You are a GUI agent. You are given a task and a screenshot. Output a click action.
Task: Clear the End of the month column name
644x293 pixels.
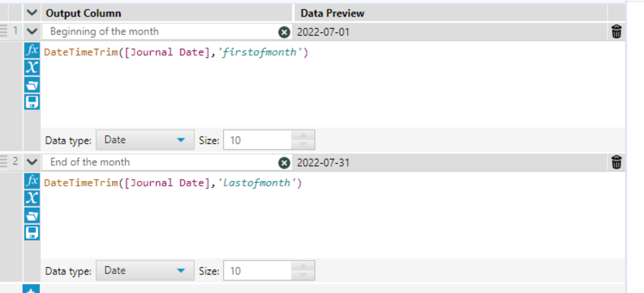pos(284,162)
